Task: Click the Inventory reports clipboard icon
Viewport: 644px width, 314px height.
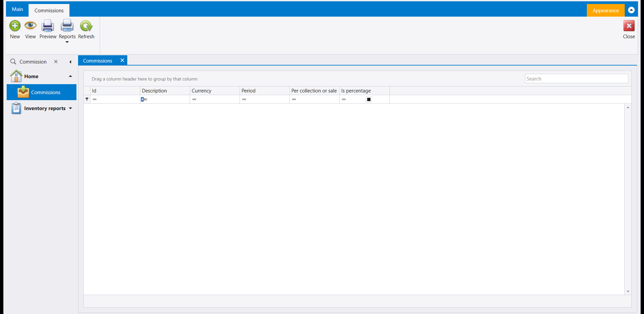Action: tap(16, 108)
